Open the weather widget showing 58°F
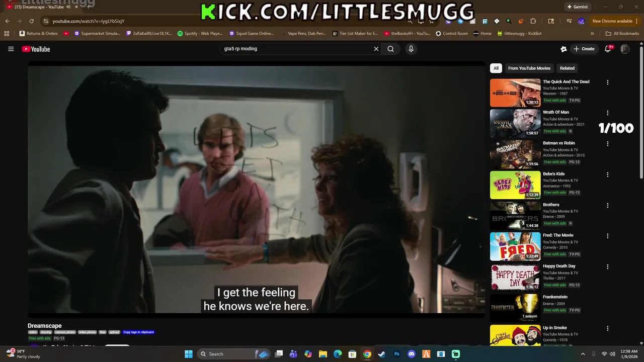644x362 pixels. (x=23, y=354)
